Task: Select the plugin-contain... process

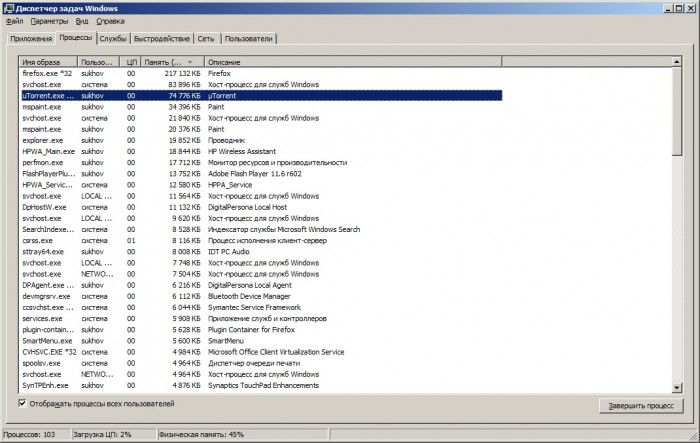Action: point(261,330)
